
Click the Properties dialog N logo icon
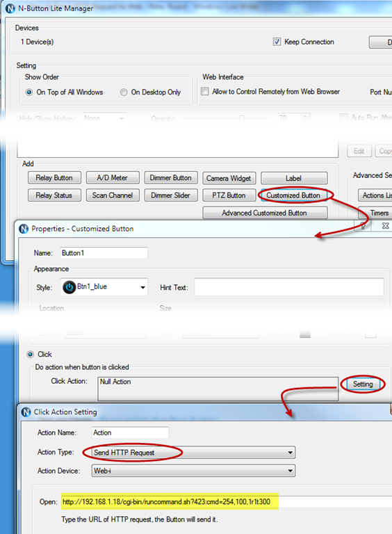(24, 229)
